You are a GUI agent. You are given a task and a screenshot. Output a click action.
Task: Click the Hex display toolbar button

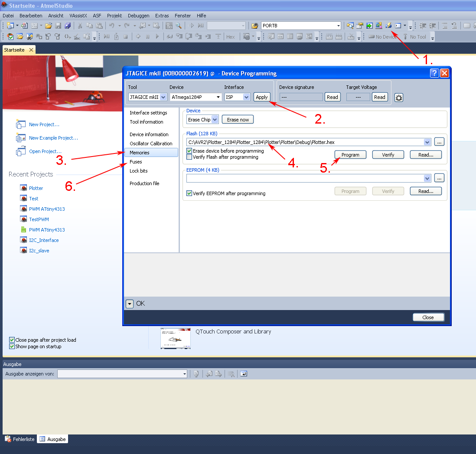230,37
